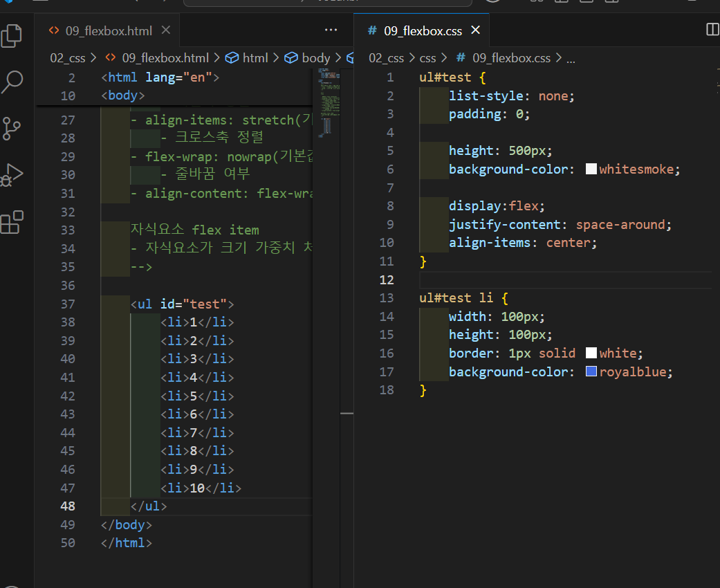Click the '<li>1</li>' line
This screenshot has width=720, height=588.
point(197,322)
